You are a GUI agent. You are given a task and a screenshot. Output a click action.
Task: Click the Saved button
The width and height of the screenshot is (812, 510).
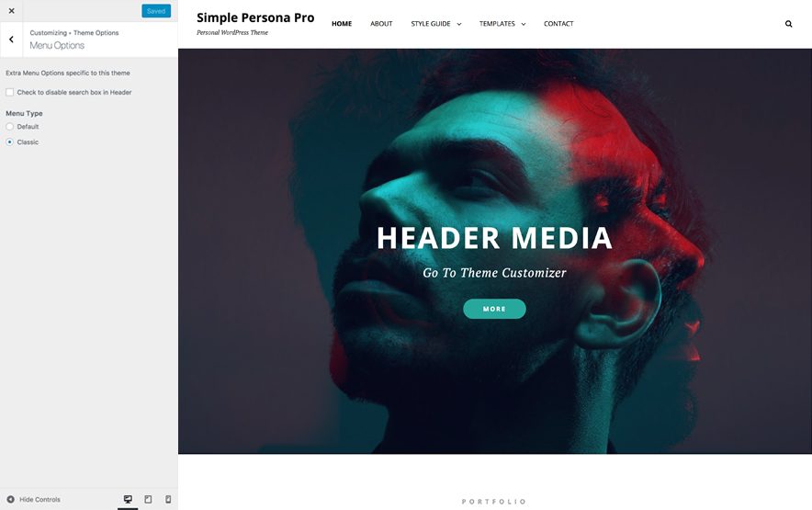(156, 11)
